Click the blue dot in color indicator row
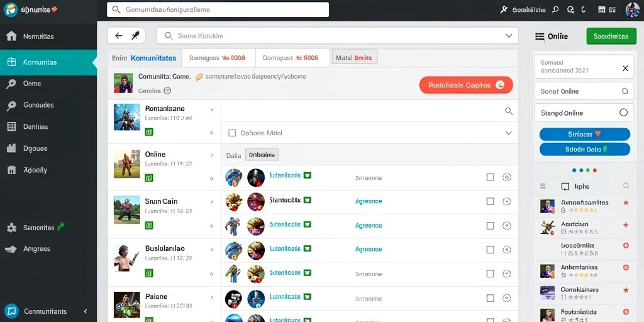The height and width of the screenshot is (322, 644). click(574, 170)
